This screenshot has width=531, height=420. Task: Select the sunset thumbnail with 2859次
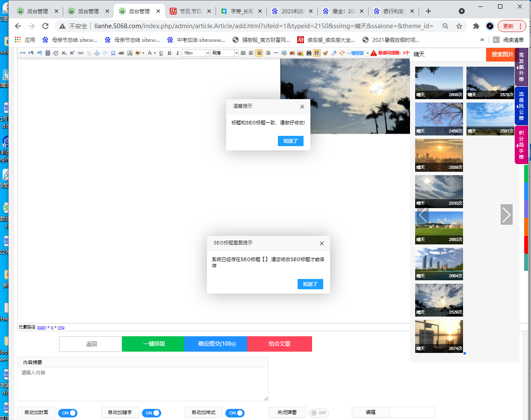(439, 155)
